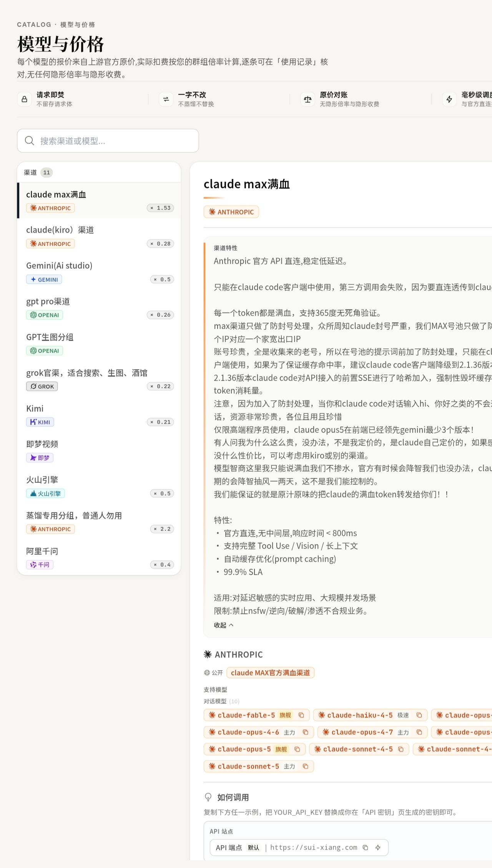
Task: Click the ANTHROPIC badge under claude(kiro) 渠道
Action: pyautogui.click(x=50, y=244)
